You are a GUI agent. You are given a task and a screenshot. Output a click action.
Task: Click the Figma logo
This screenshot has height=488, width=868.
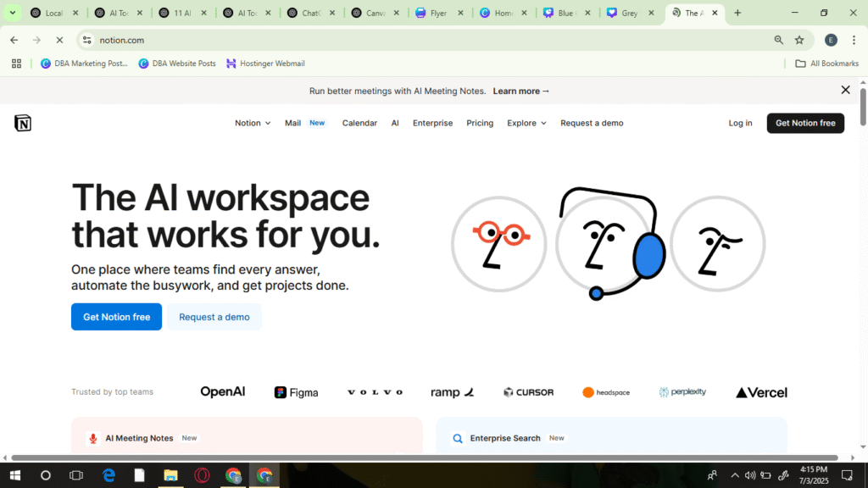coord(296,392)
